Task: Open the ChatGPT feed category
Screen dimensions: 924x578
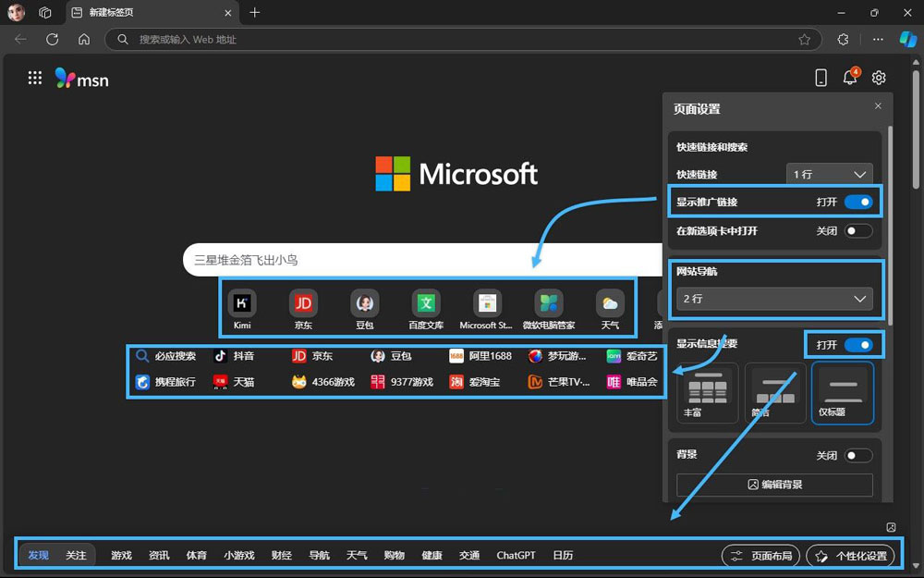Action: pos(517,555)
